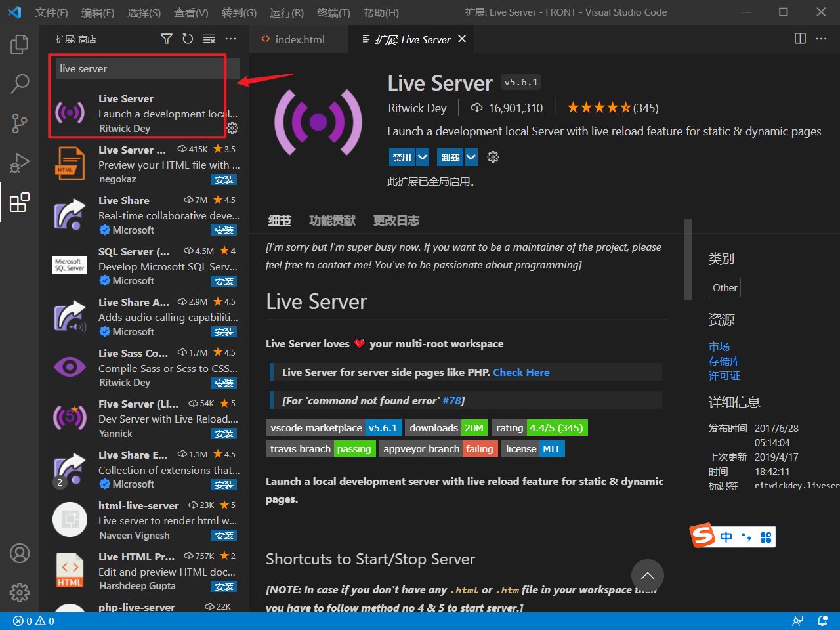Install Five Server extension by Yannick

[224, 434]
